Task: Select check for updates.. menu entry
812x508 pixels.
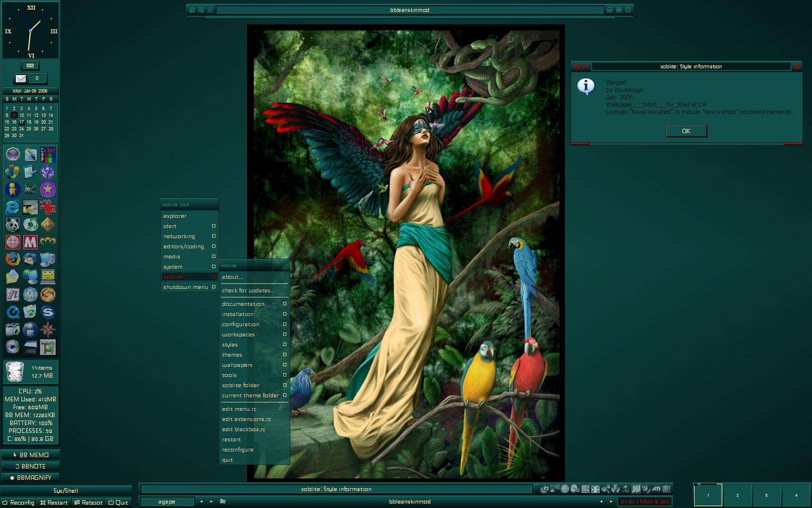Action: coord(254,291)
